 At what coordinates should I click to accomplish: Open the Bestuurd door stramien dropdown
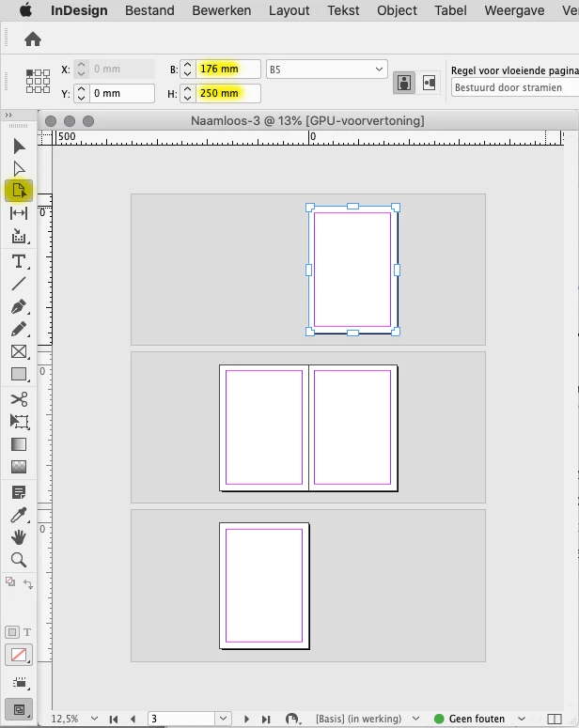515,87
